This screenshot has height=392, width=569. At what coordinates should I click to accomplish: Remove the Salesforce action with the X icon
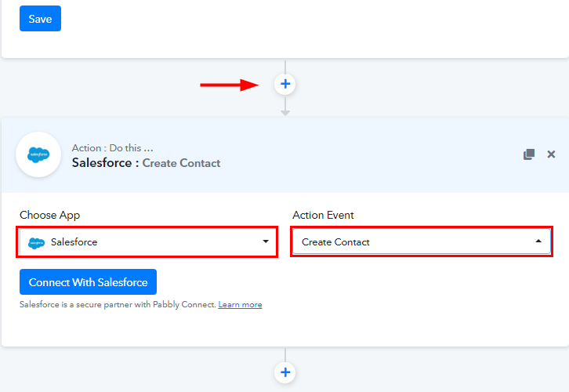[551, 154]
